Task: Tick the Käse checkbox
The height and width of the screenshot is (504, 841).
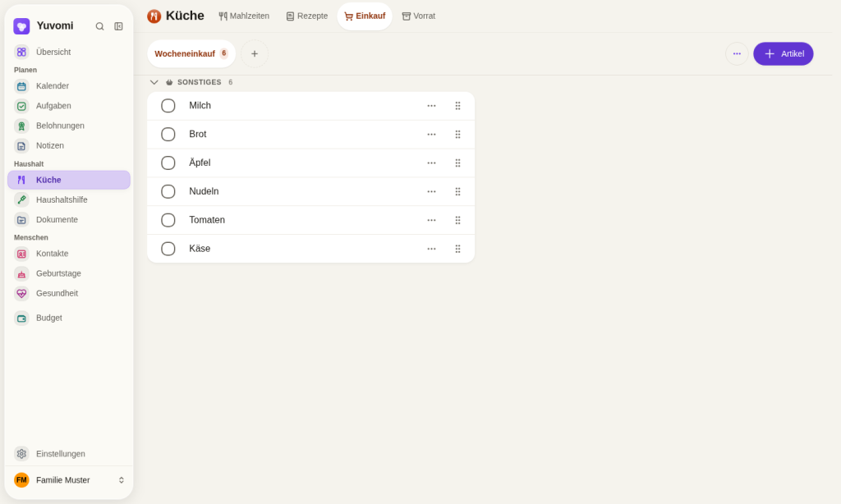Action: tap(168, 249)
